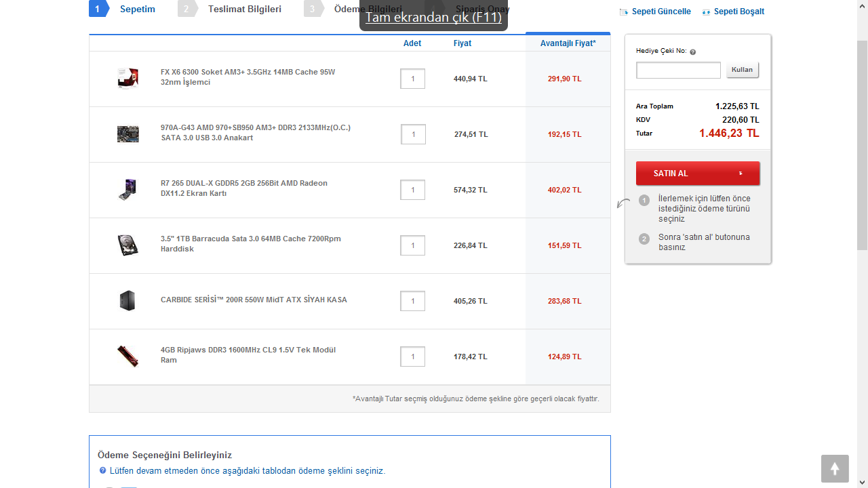The image size is (868, 488).
Task: Click the Ara Toplam 1.225,63 TL value
Action: pyautogui.click(x=737, y=106)
